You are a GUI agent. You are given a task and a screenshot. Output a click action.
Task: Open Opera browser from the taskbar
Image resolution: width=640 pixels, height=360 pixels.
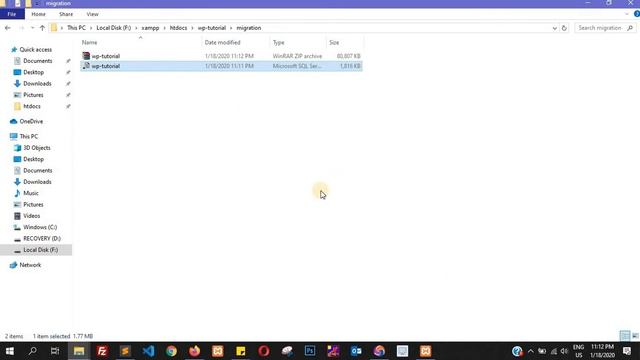point(264,351)
